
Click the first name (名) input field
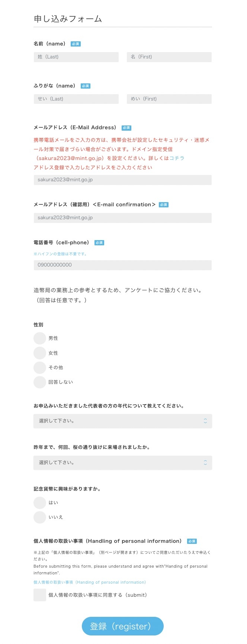(x=169, y=57)
